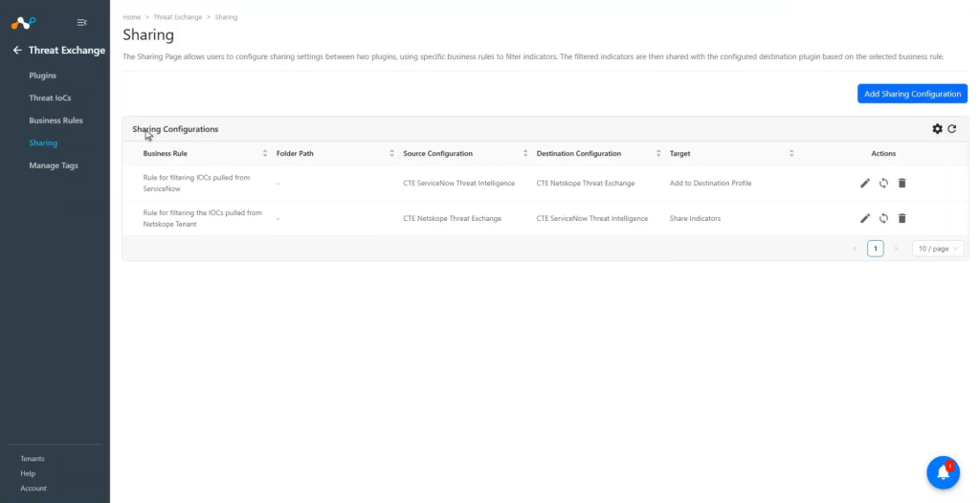
Task: Sync the Netskope Threat Exchange sharing row
Action: (x=883, y=218)
